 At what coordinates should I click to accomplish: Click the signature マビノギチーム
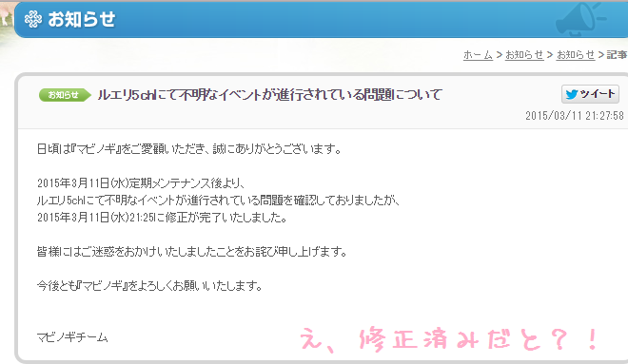point(72,337)
